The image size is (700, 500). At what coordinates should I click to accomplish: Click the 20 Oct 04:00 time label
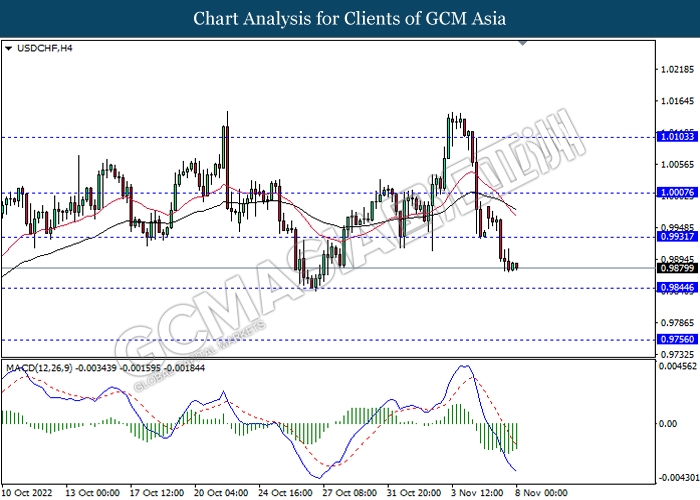(221, 493)
